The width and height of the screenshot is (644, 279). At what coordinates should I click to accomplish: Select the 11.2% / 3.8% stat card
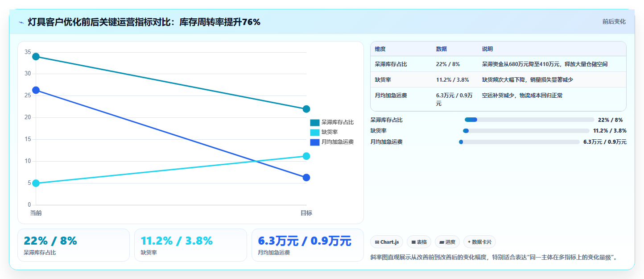click(190, 245)
